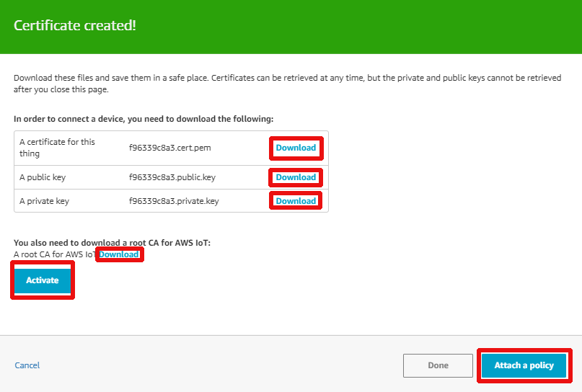The width and height of the screenshot is (582, 392).
Task: Click 'You also need to download a root CA' heading
Action: (x=112, y=243)
